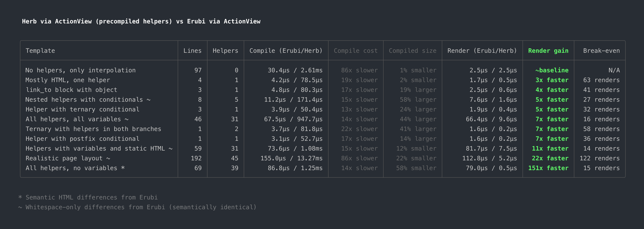644x229 pixels.
Task: Click compiled size '19% larger'
Action: point(418,90)
